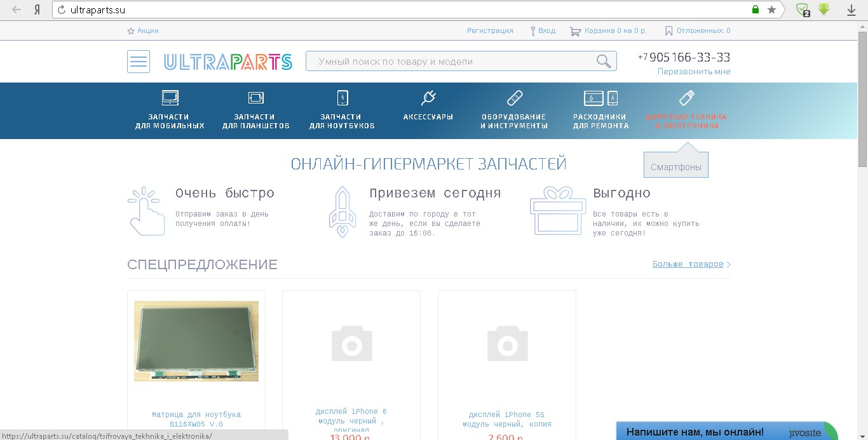Click the СПЕЦПРЕДЛОЖЕНИЕ section heading

tap(202, 265)
